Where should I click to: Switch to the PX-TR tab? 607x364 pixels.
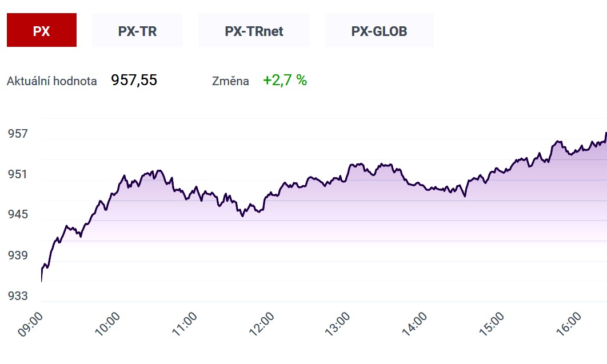point(137,30)
